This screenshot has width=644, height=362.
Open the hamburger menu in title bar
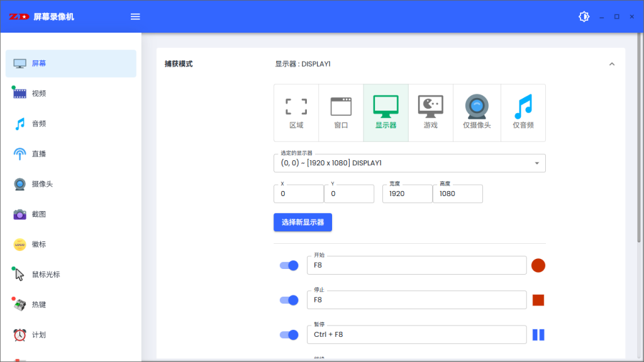click(x=135, y=16)
